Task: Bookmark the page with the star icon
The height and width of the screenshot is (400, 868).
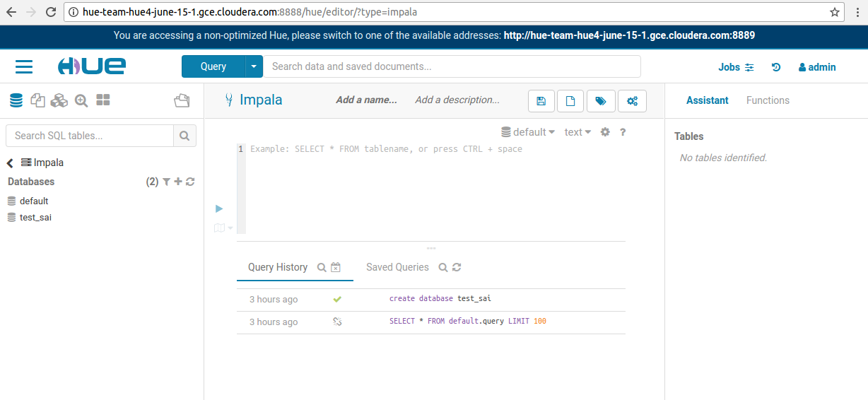Action: click(x=835, y=12)
